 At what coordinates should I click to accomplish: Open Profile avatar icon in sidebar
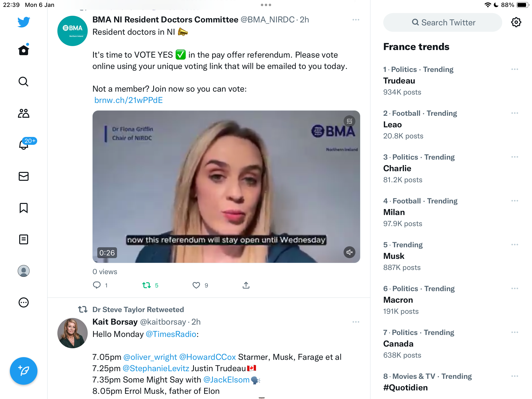24,271
